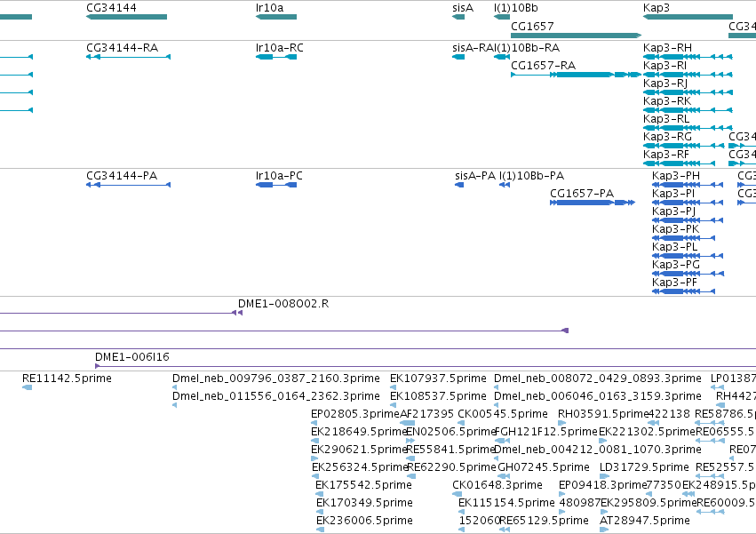Select the Kap3-PJ protein feature
The width and height of the screenshot is (756, 534).
pyautogui.click(x=688, y=220)
